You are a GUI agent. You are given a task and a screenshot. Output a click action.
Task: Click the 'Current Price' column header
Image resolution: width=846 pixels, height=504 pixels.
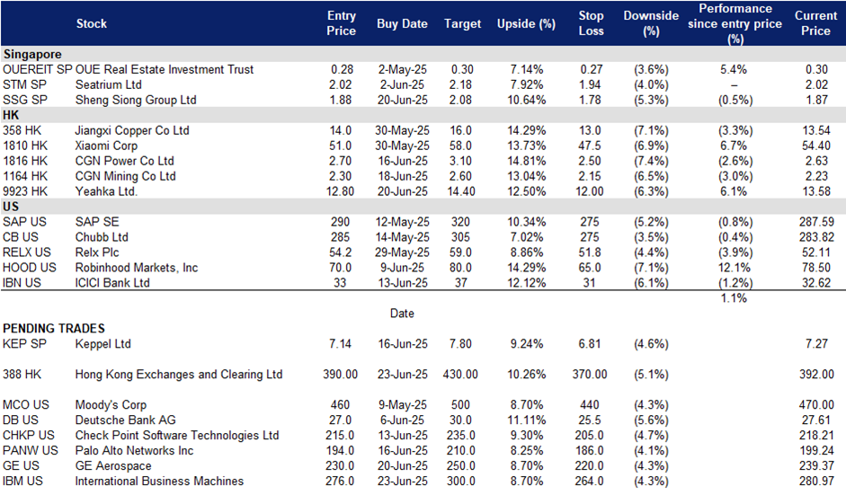(x=815, y=23)
